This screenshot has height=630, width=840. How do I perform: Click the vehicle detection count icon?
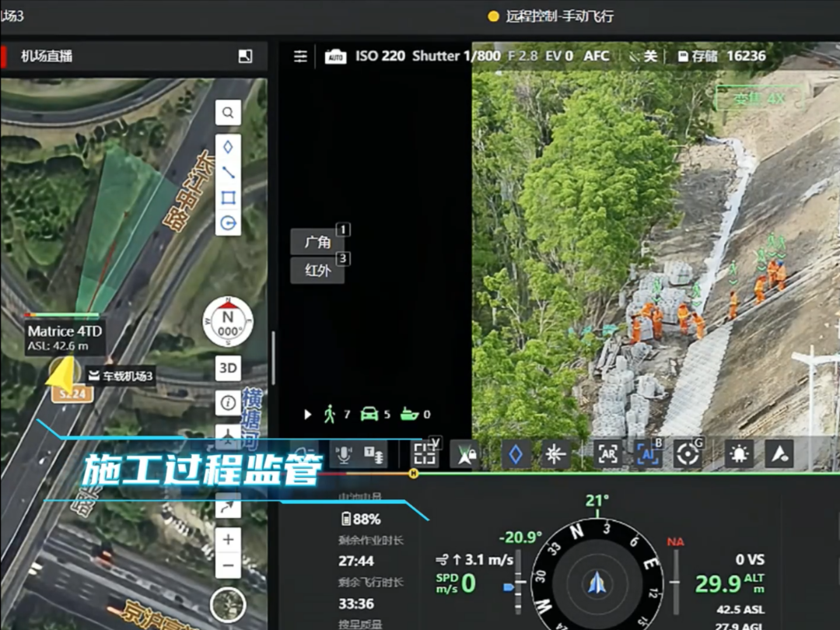click(369, 414)
